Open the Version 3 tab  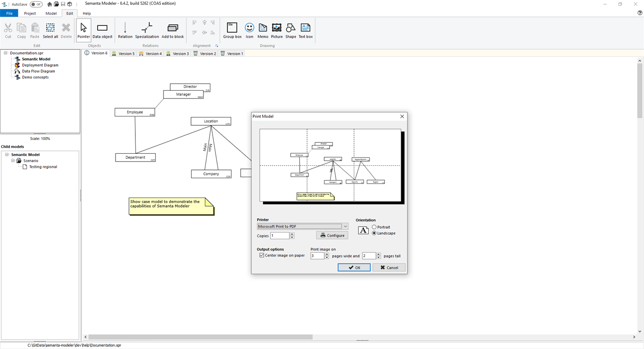[x=177, y=53]
